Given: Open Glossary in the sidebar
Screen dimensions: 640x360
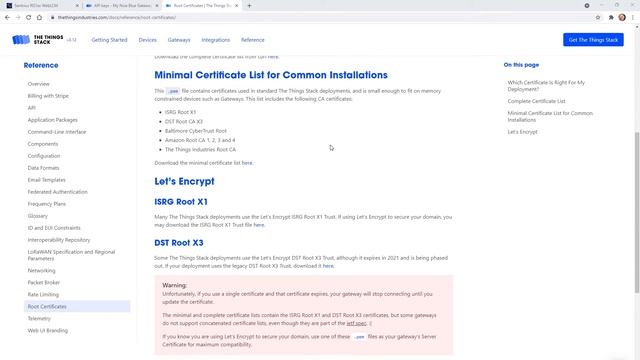Looking at the screenshot, I should (x=38, y=216).
